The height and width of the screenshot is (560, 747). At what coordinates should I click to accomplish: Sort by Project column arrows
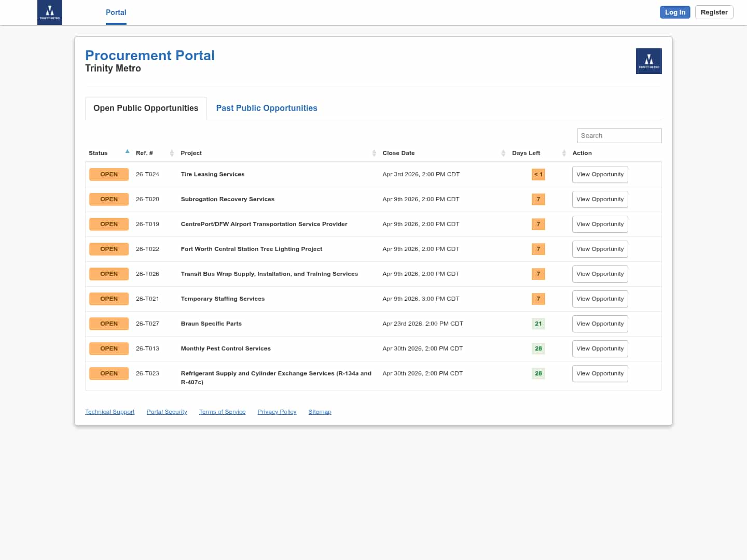tap(374, 153)
